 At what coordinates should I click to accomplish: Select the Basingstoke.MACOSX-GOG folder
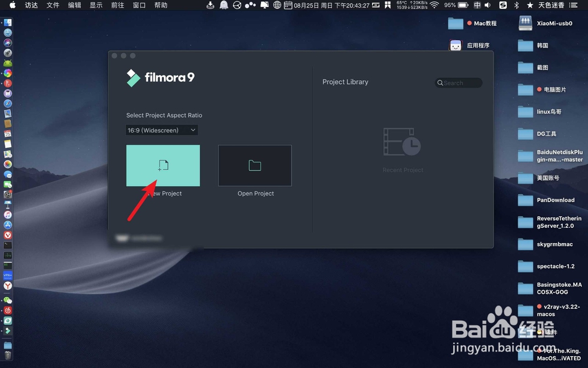550,289
